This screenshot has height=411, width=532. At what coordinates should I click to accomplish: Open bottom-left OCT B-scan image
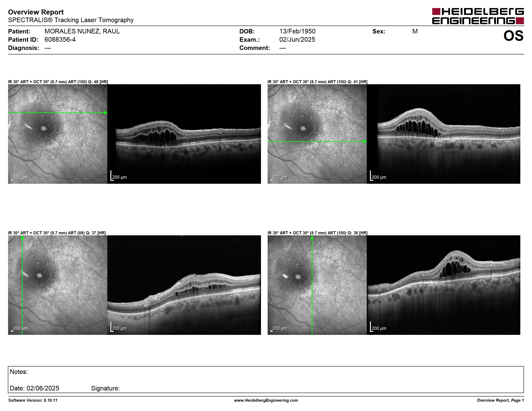click(x=184, y=285)
